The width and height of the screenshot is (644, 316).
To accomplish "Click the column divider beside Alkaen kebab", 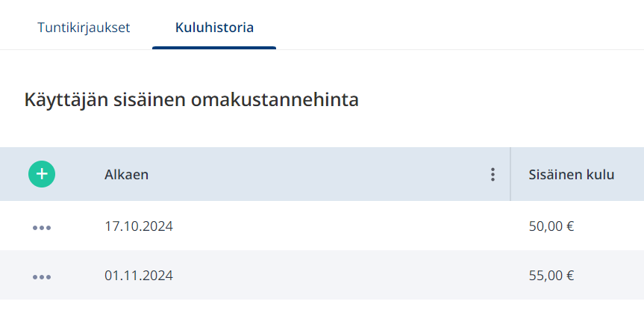I will pyautogui.click(x=510, y=174).
